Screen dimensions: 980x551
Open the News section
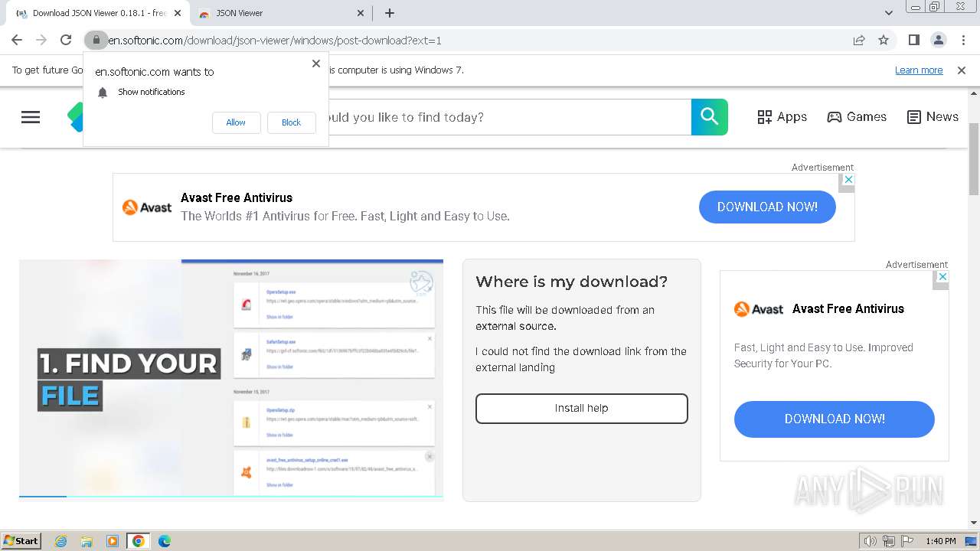pos(933,117)
